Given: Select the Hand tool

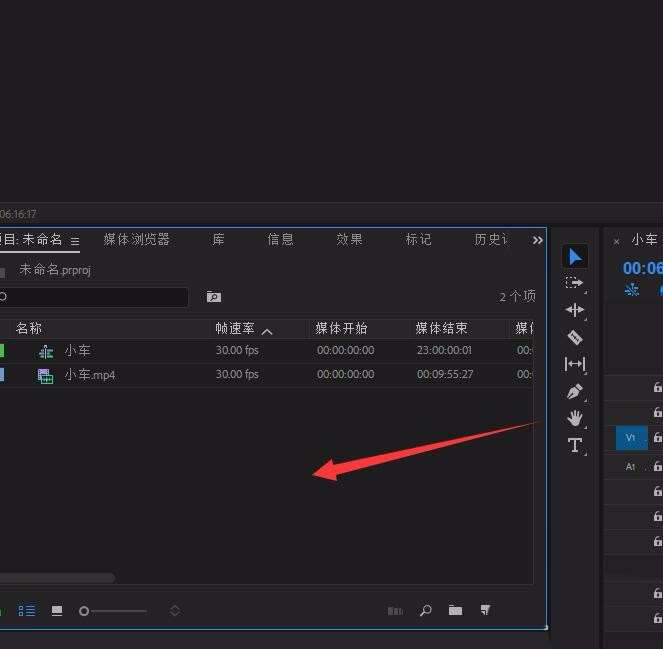Looking at the screenshot, I should click(575, 418).
